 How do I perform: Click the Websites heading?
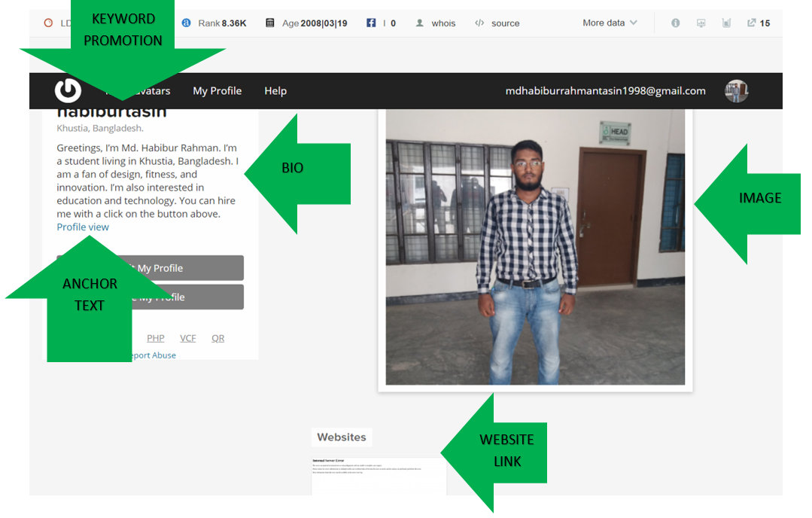[341, 437]
